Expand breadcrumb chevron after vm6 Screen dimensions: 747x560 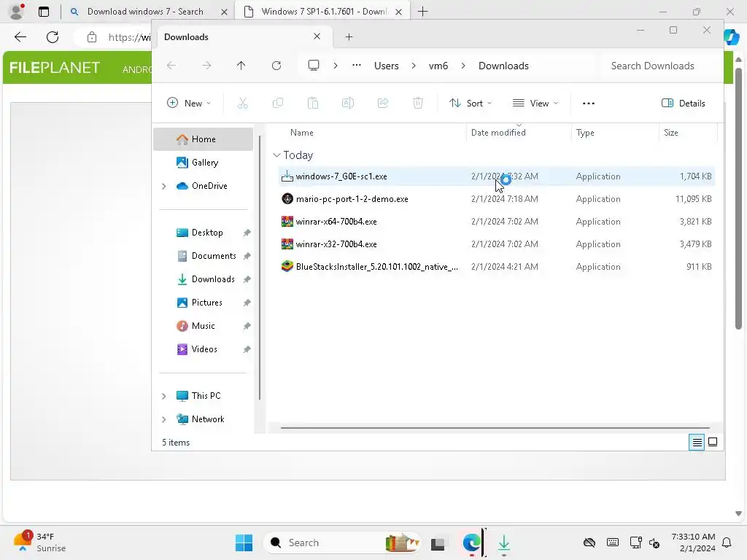(x=463, y=66)
